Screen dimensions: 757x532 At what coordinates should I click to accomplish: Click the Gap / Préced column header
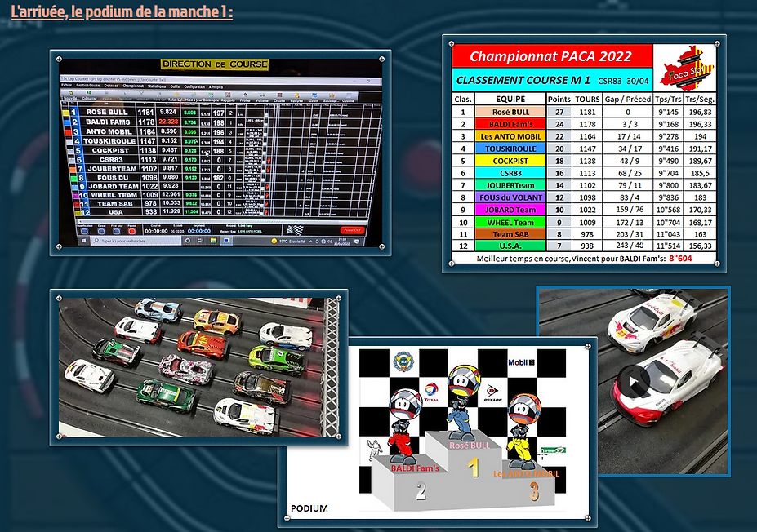tap(628, 99)
